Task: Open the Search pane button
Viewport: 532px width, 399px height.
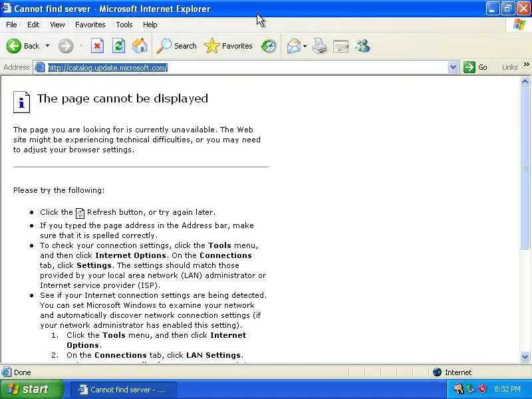Action: point(176,46)
